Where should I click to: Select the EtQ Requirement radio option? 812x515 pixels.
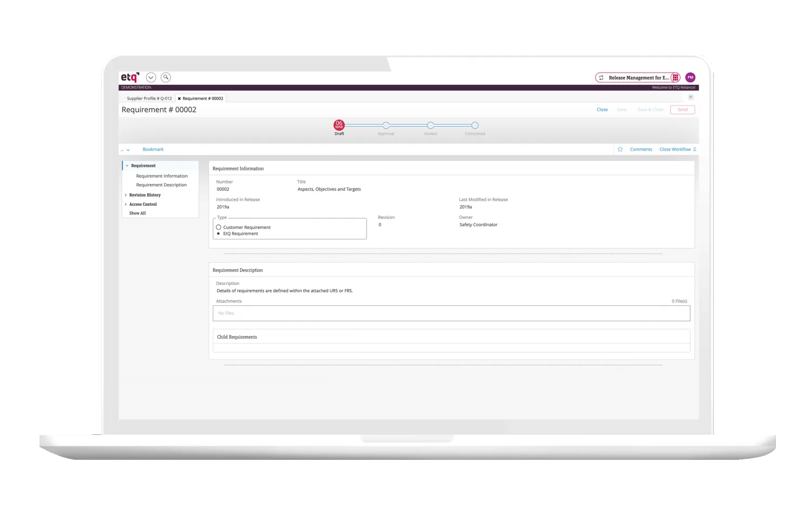coord(219,234)
